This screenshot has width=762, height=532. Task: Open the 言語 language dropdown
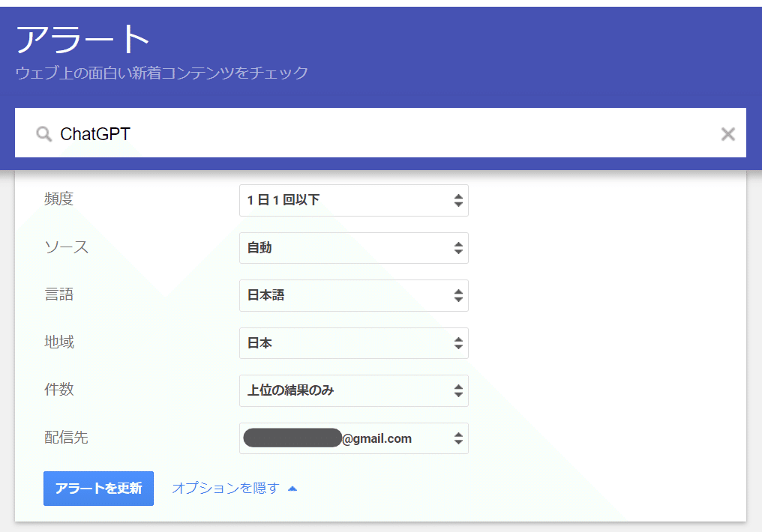(354, 295)
